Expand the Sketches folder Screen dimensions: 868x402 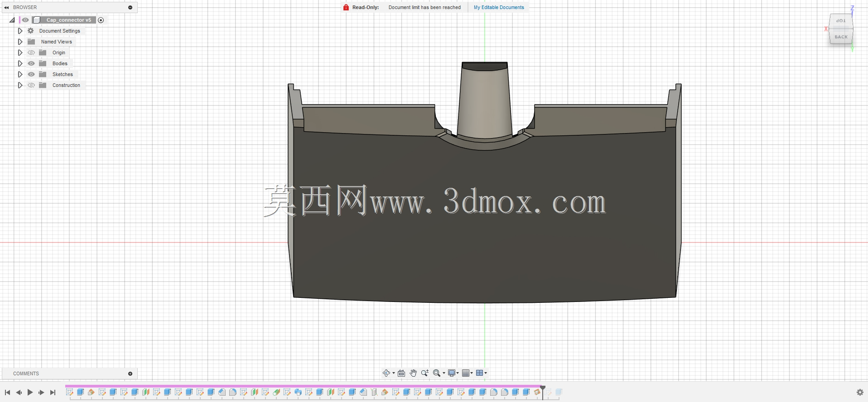pos(20,74)
